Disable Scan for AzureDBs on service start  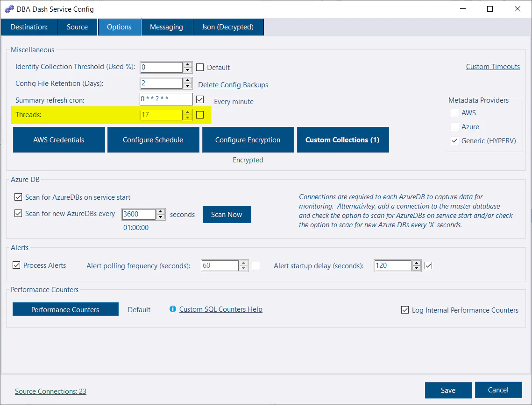coord(18,197)
